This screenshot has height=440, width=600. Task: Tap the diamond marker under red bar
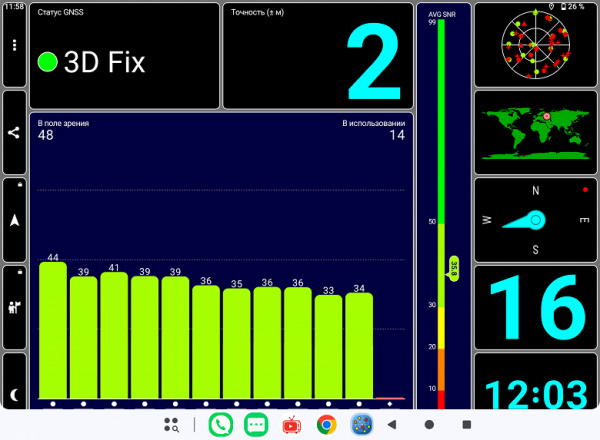pos(390,404)
